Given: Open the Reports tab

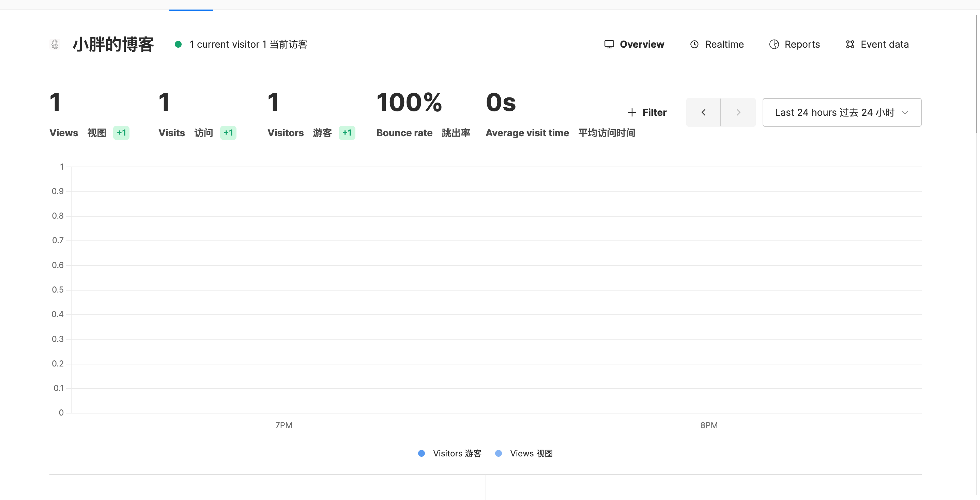Looking at the screenshot, I should 802,44.
